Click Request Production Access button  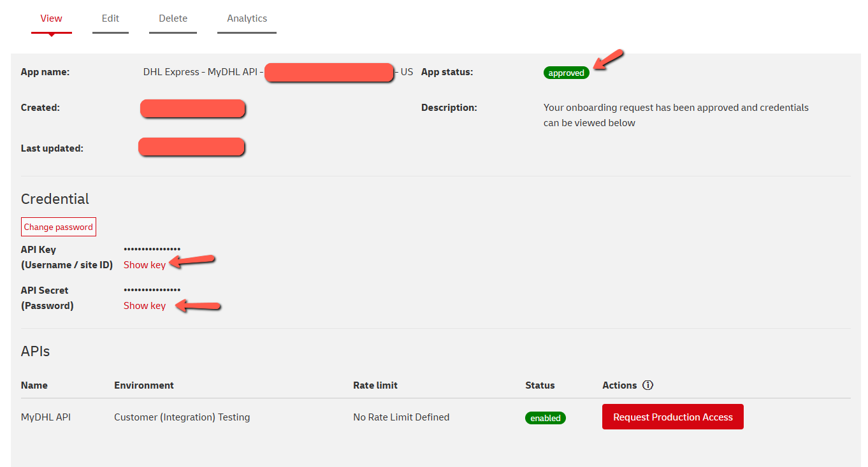coord(673,417)
